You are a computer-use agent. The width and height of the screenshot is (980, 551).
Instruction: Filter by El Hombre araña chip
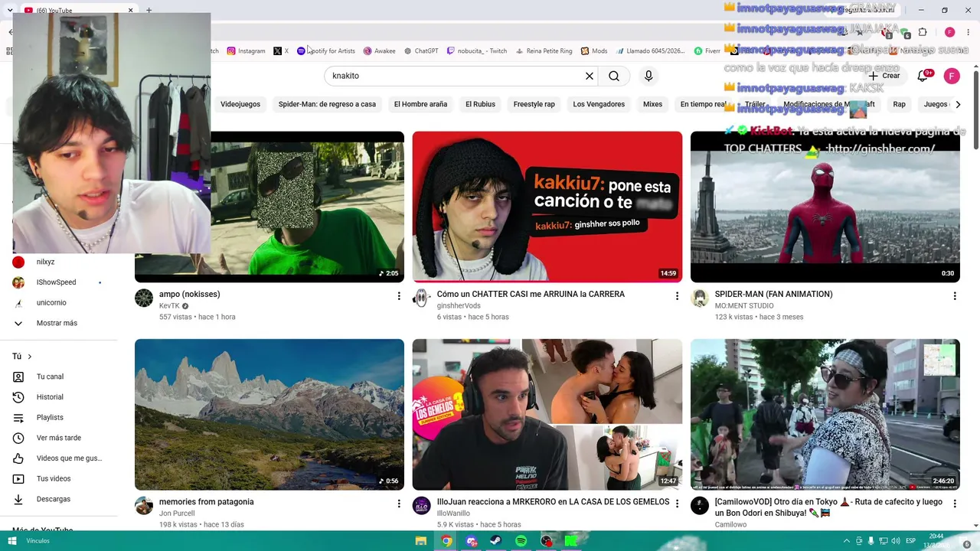point(420,104)
